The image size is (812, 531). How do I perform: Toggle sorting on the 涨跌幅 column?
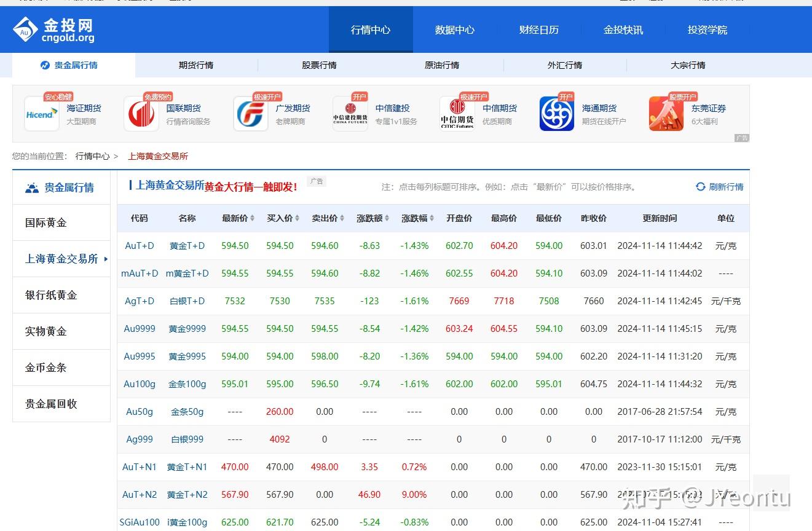(432, 218)
